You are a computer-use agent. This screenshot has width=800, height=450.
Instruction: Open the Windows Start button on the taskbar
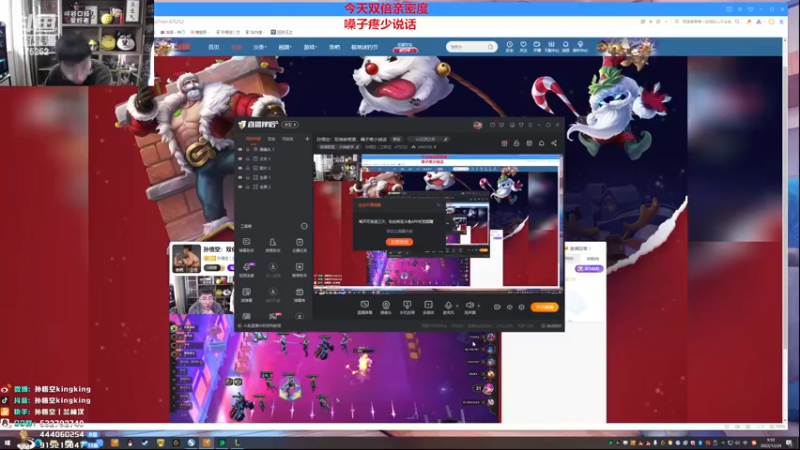click(x=7, y=443)
